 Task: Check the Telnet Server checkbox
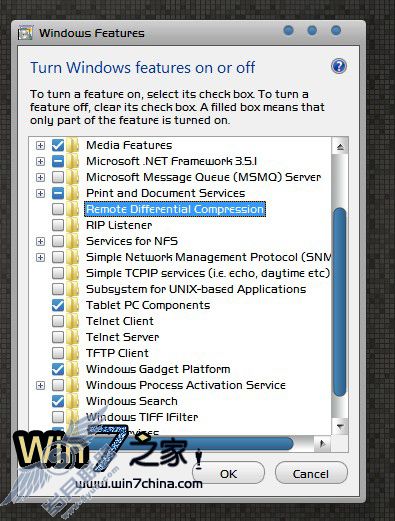pos(58,337)
